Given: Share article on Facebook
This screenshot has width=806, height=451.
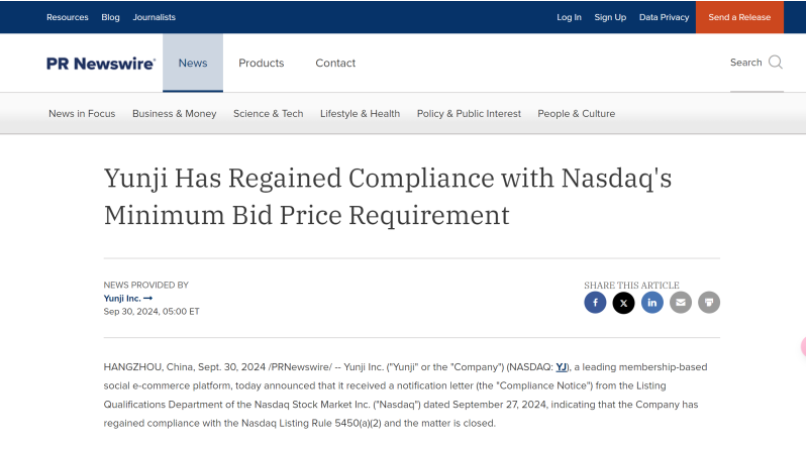Looking at the screenshot, I should click(595, 302).
